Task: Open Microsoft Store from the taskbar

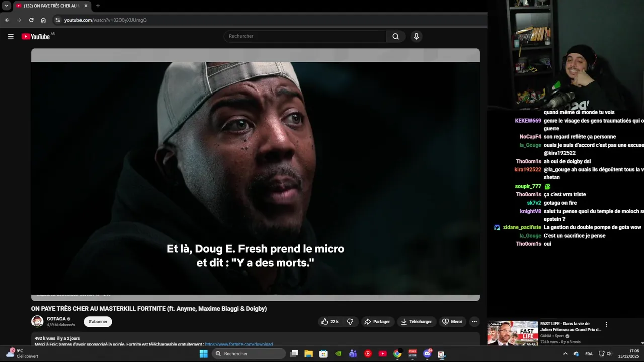Action: tap(324, 354)
